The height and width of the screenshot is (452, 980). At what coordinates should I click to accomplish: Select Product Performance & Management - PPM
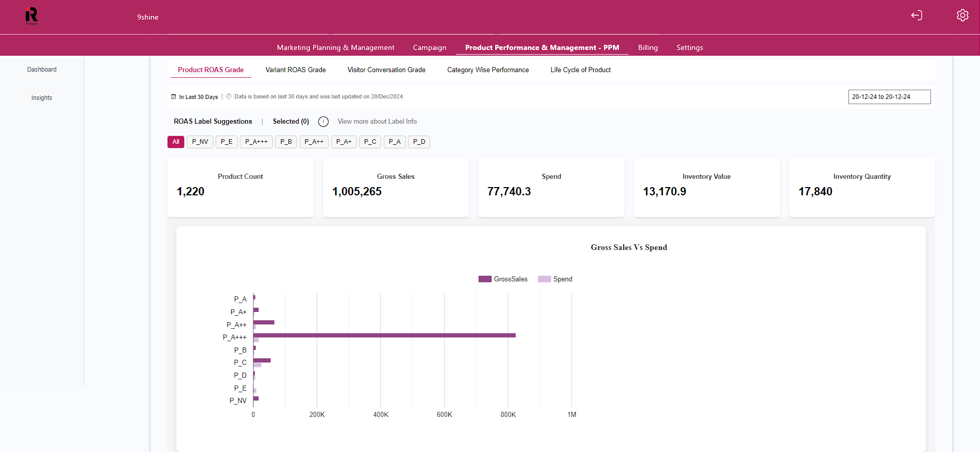(x=542, y=47)
